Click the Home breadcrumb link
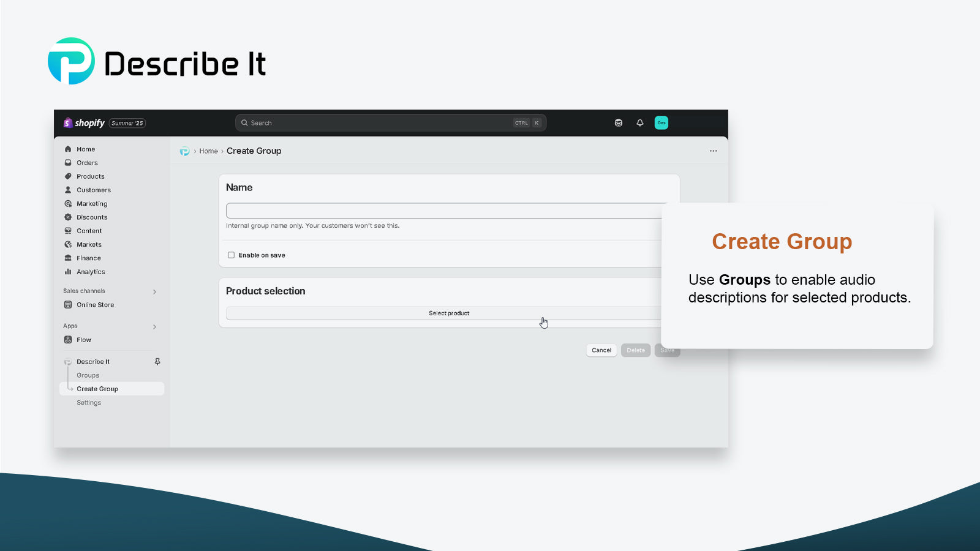This screenshot has width=980, height=551. [x=208, y=151]
